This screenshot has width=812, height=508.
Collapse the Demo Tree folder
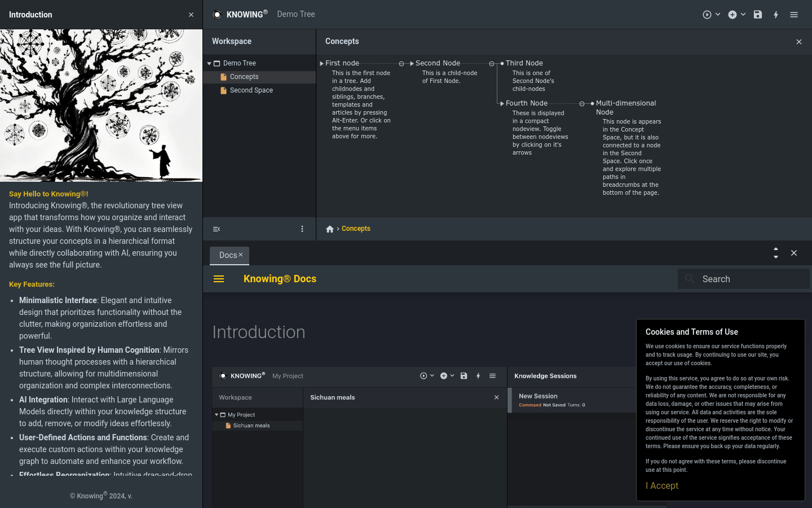tap(209, 64)
